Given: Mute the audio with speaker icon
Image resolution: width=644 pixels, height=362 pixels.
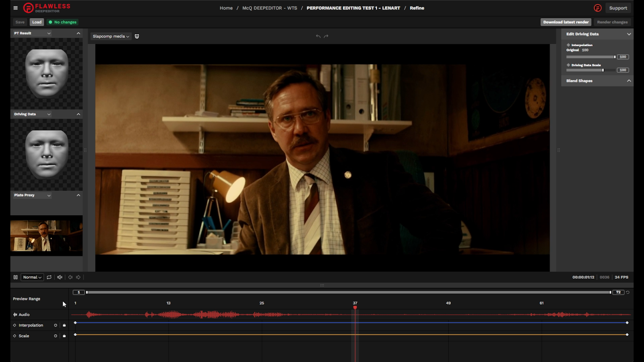Looking at the screenshot, I should coord(60,277).
